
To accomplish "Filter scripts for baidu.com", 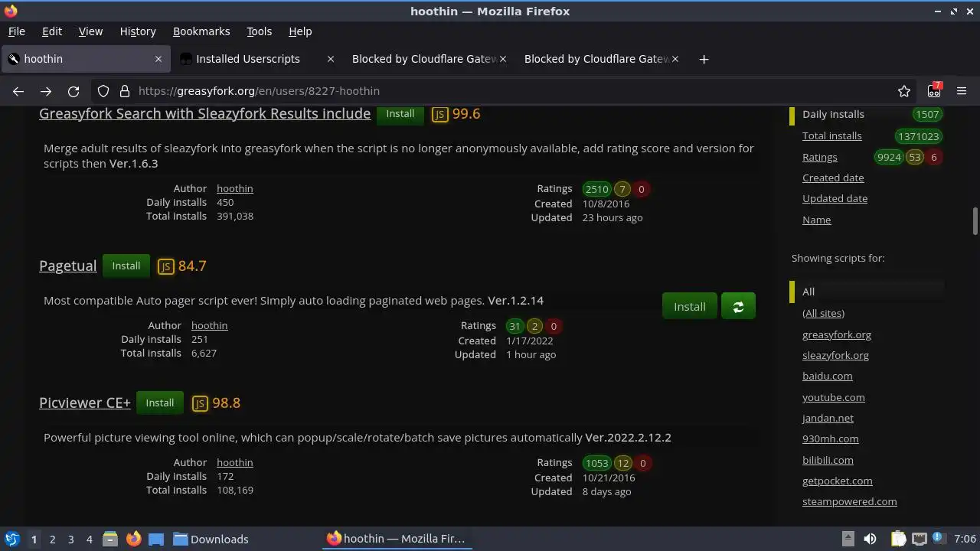I will (827, 376).
